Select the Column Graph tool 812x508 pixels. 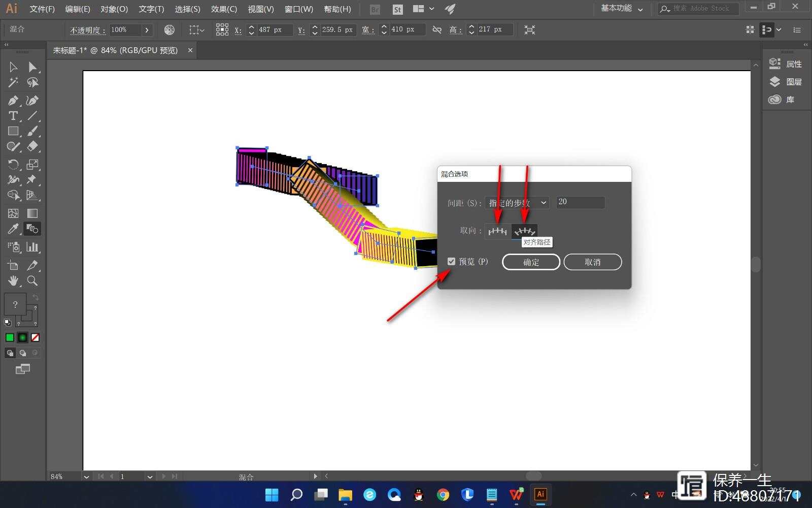click(x=32, y=247)
